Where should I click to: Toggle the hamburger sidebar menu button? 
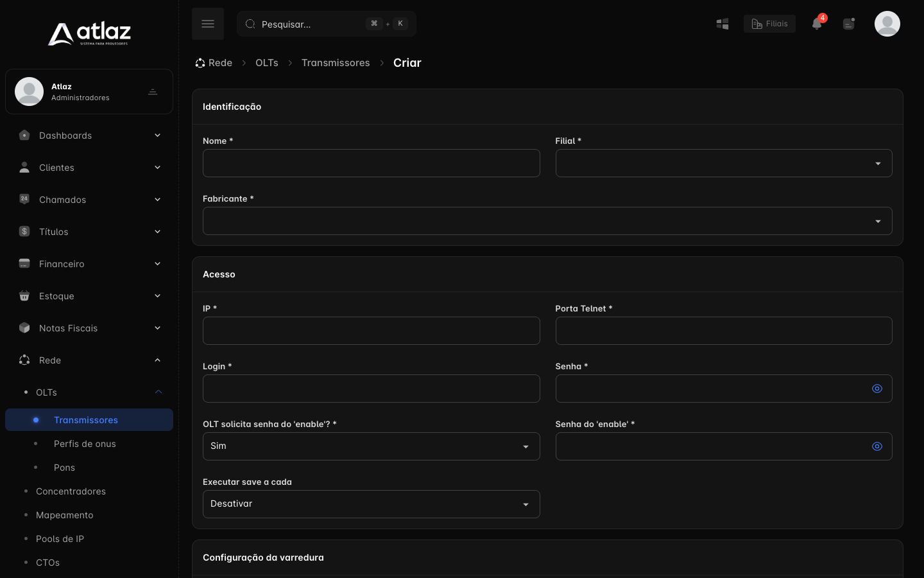(x=208, y=24)
